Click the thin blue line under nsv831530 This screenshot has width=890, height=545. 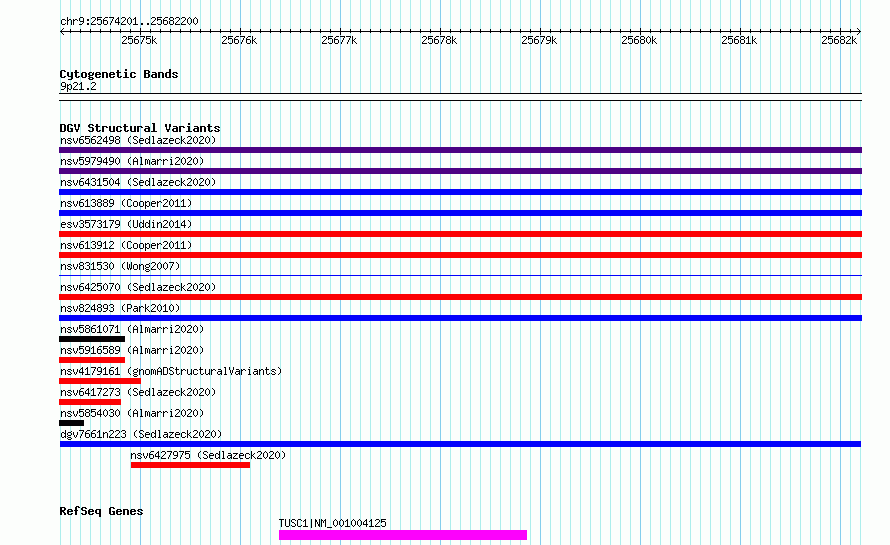(x=460, y=275)
